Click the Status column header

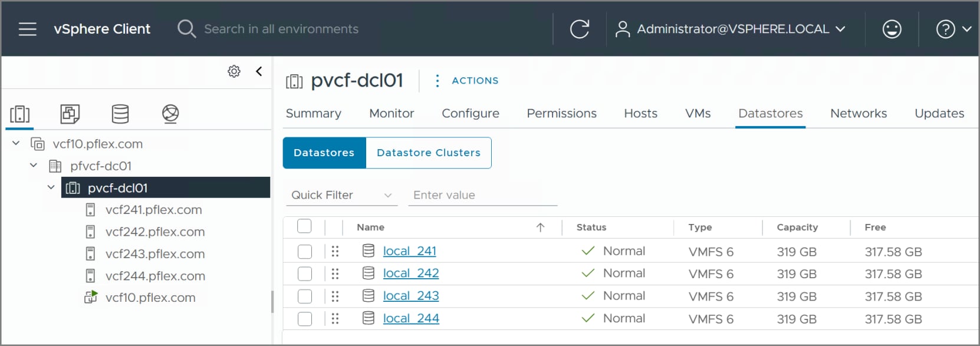coord(591,228)
